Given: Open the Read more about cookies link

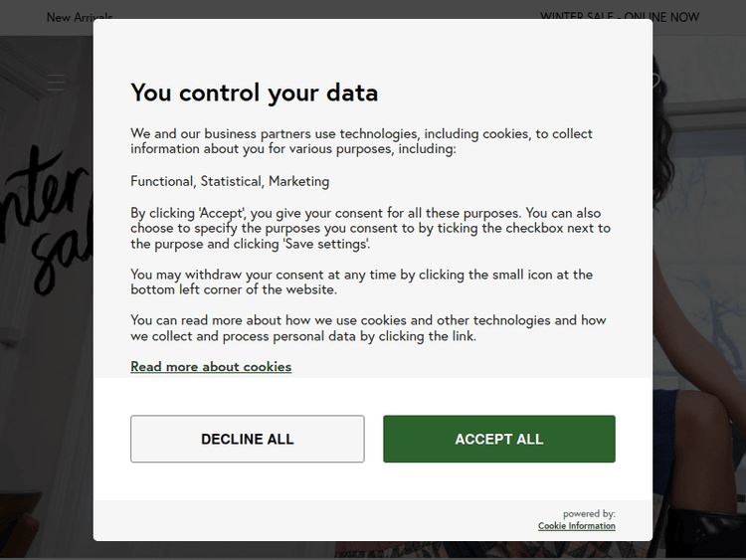Looking at the screenshot, I should click(x=211, y=367).
